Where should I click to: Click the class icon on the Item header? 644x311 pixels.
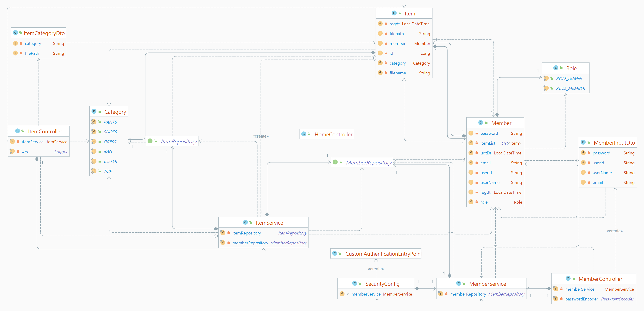[394, 13]
